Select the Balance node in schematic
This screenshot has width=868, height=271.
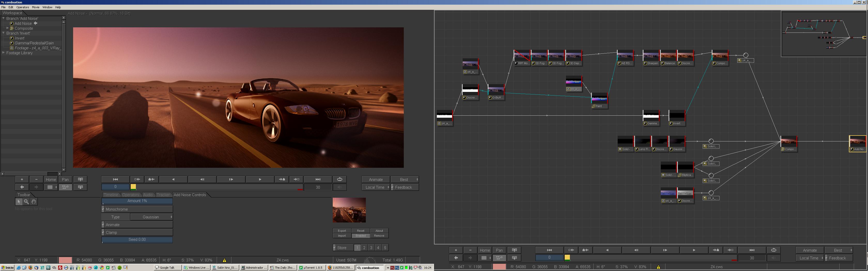coord(668,58)
